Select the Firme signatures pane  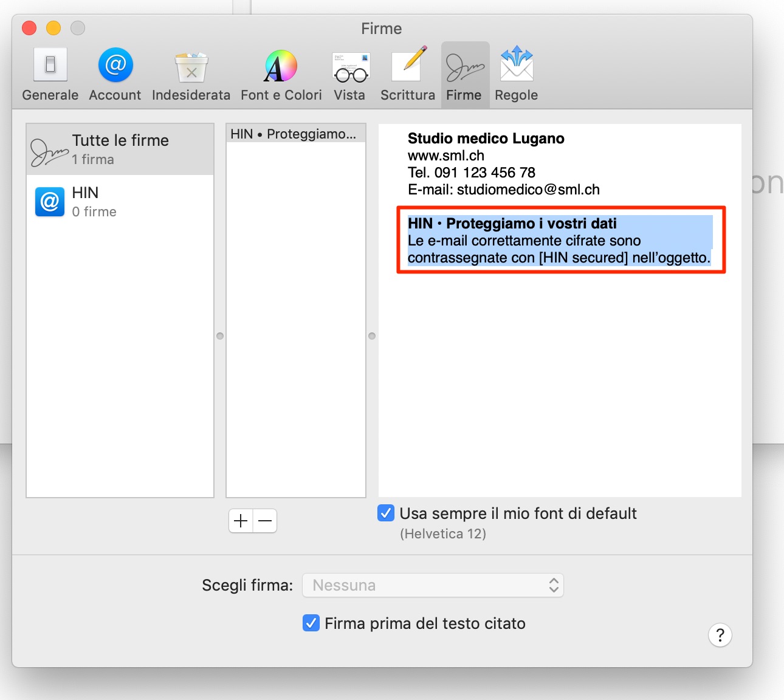(x=464, y=75)
